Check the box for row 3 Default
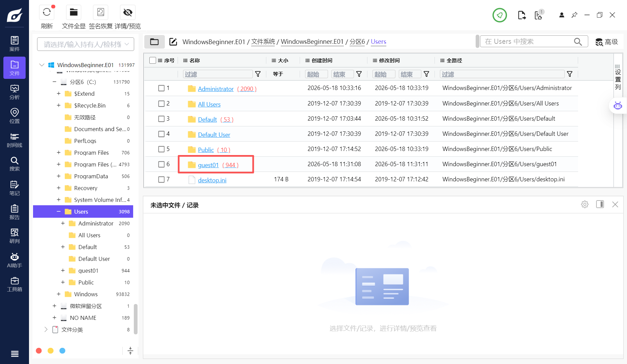The width and height of the screenshot is (627, 364). [x=161, y=119]
